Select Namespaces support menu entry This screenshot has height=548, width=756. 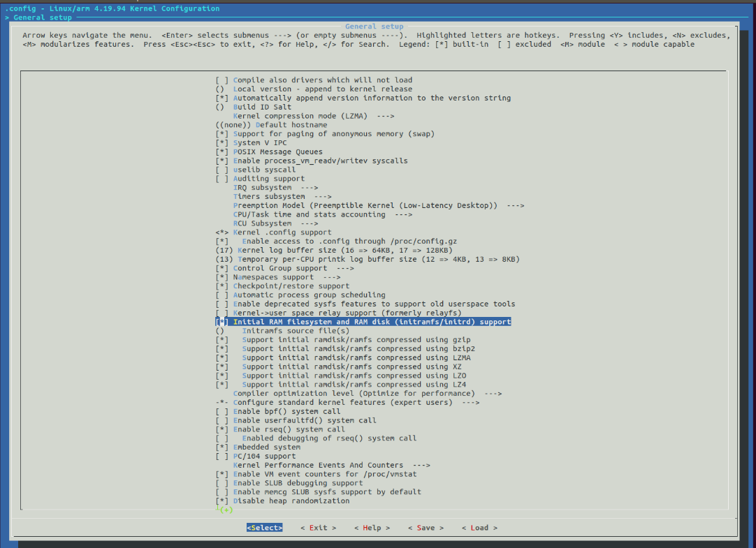(x=279, y=277)
